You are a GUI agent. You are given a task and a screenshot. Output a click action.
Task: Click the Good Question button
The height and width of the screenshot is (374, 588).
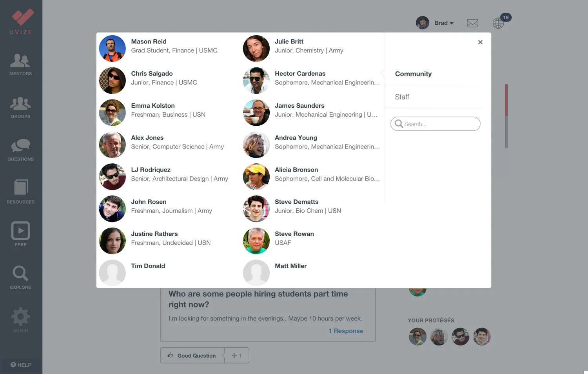point(192,355)
